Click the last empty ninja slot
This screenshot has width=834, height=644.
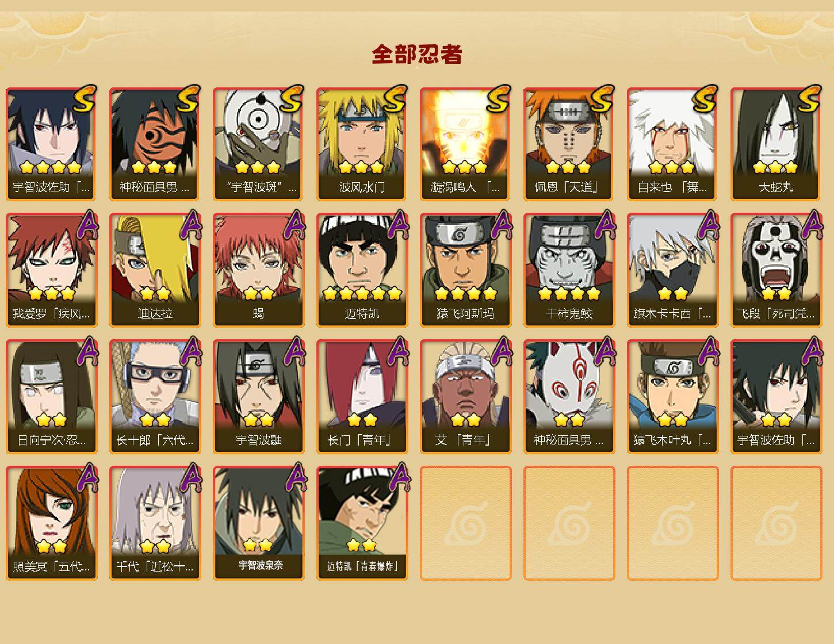click(776, 523)
